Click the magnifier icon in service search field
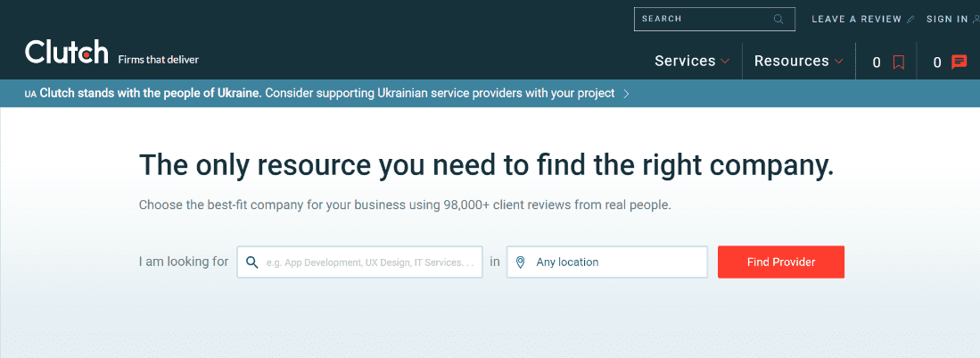Image resolution: width=980 pixels, height=358 pixels. 252,262
